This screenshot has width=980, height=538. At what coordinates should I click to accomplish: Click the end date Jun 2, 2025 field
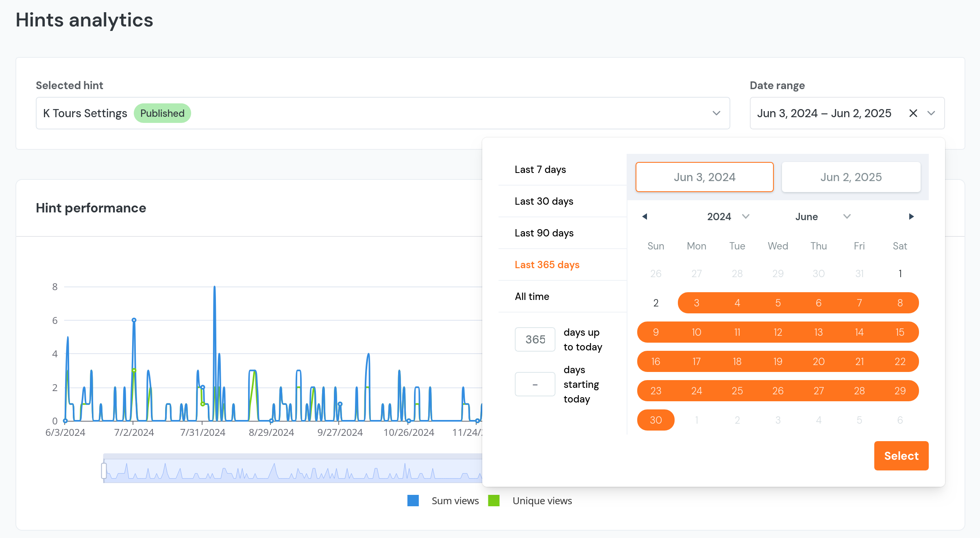[851, 177]
